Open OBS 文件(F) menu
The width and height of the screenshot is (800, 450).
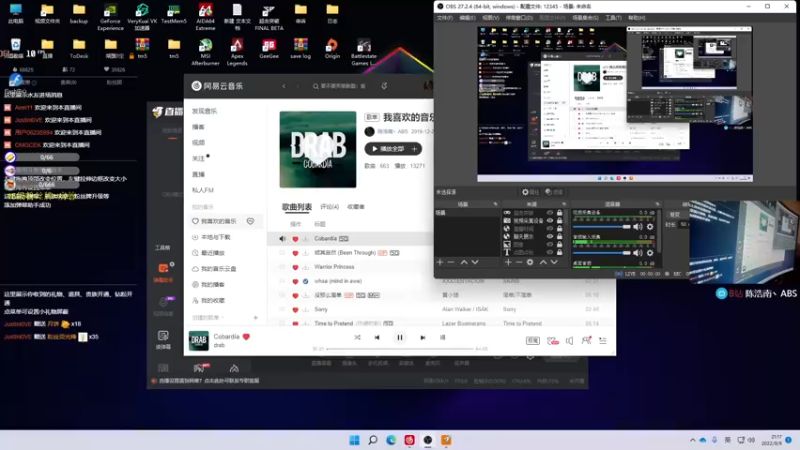(445, 18)
